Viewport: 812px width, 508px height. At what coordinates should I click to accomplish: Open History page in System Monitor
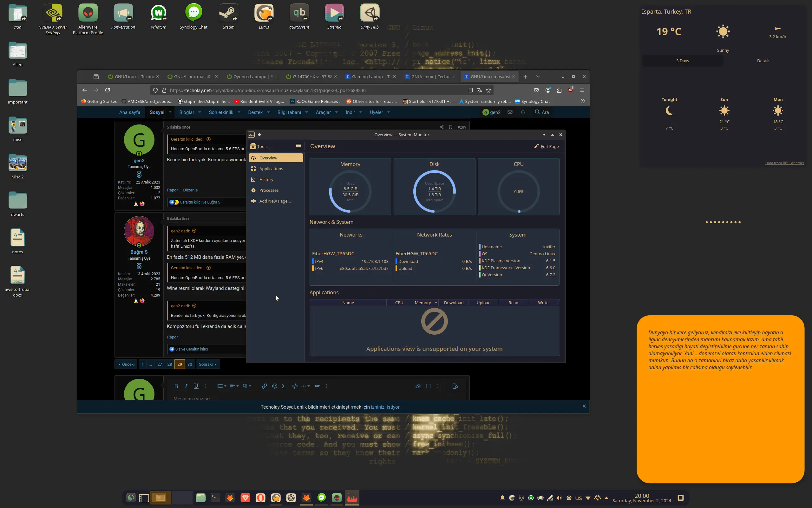(276, 179)
